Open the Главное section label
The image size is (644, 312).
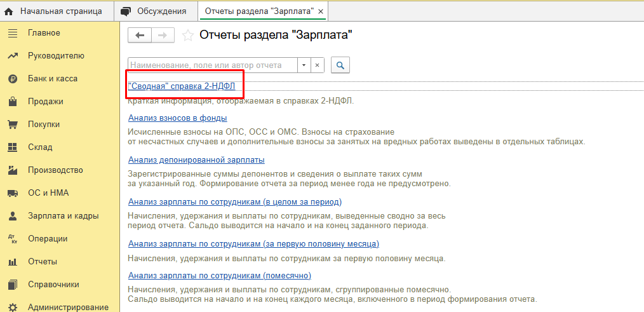click(44, 33)
